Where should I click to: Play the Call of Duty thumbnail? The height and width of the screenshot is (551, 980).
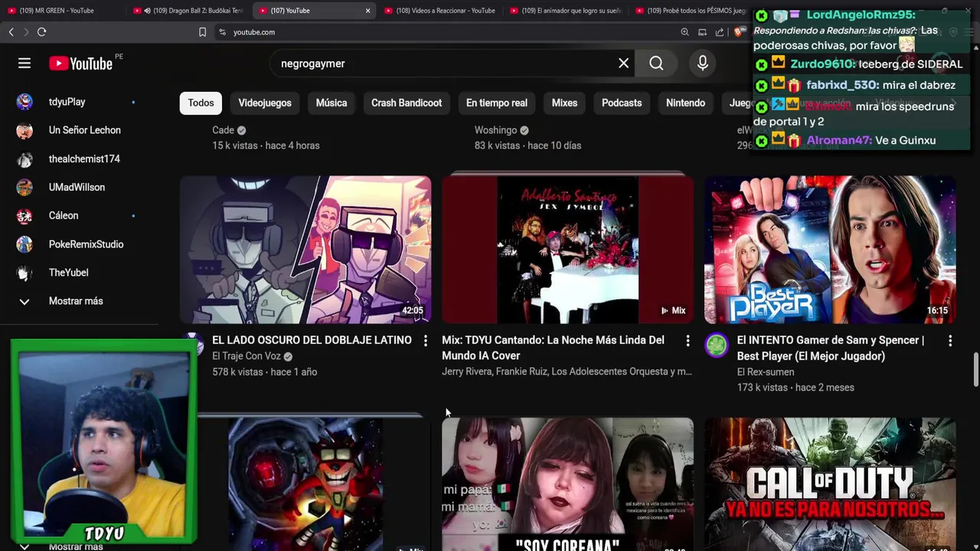click(830, 484)
